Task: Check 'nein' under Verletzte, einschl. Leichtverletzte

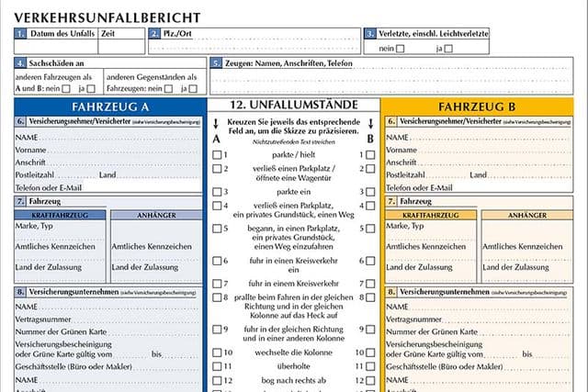Action: coord(401,49)
